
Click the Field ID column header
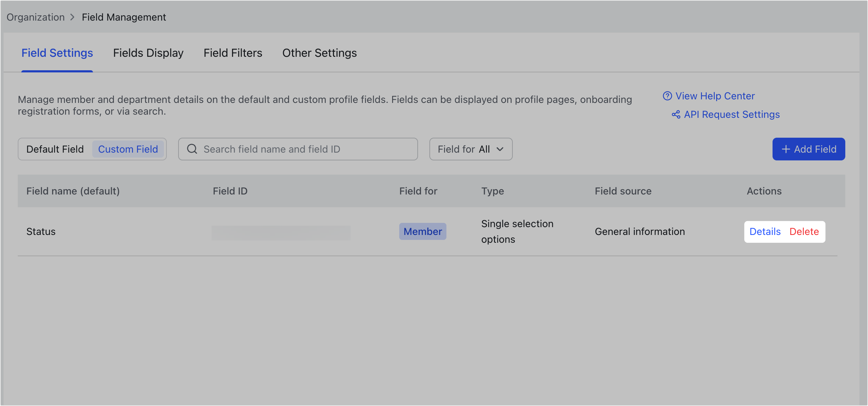[x=230, y=191]
